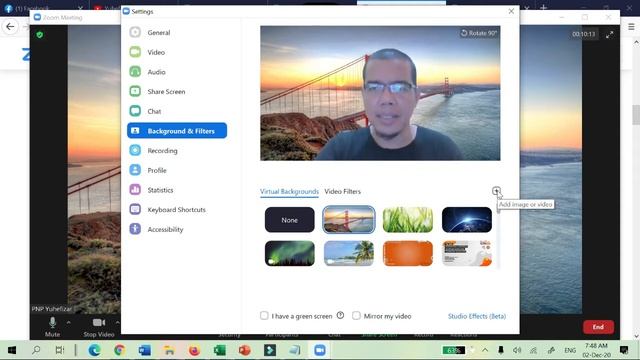Open a new browser tab

[543, 7]
